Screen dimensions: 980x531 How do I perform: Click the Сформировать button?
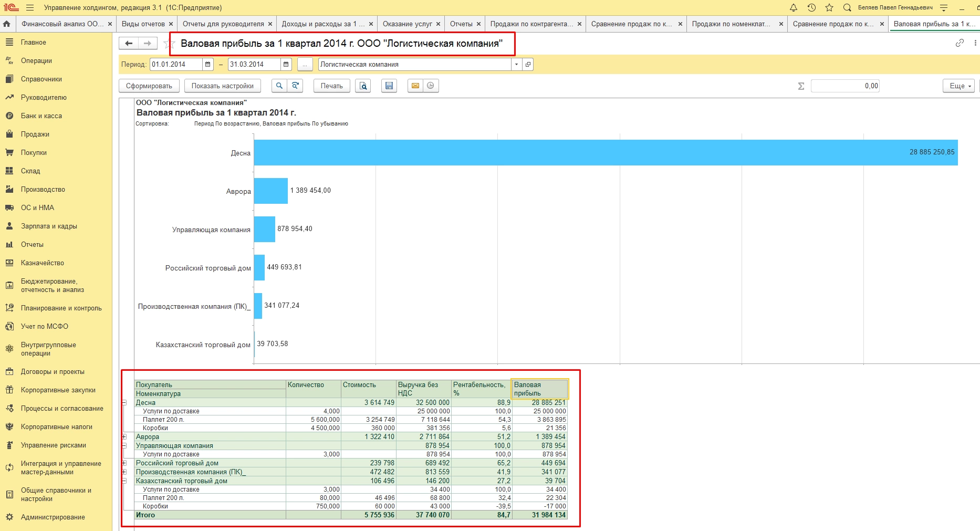[x=149, y=86]
